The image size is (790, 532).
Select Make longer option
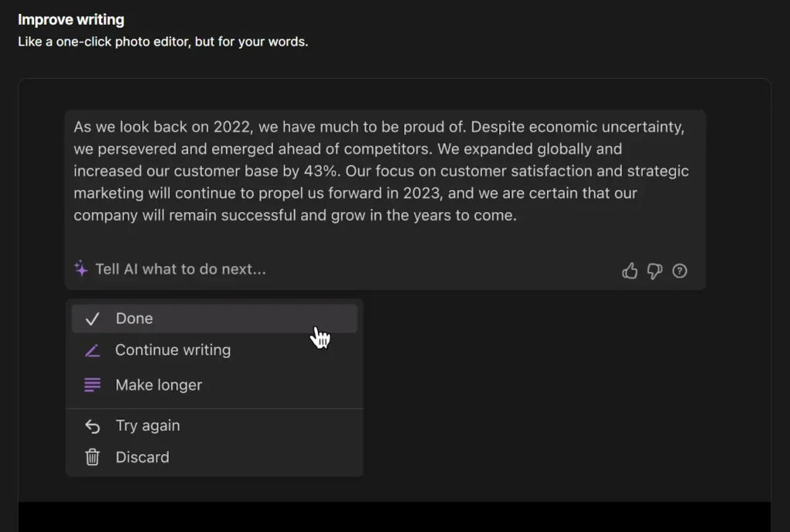(158, 384)
